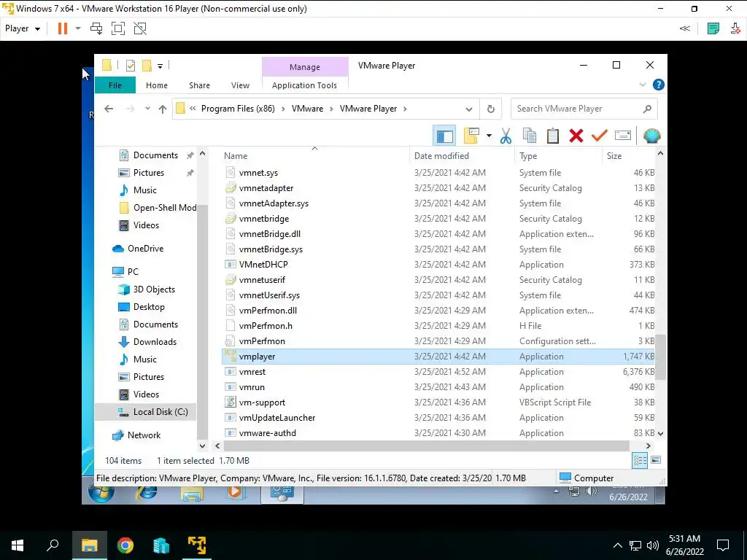Go back with the left arrow
This screenshot has width=747, height=560.
pyautogui.click(x=109, y=109)
